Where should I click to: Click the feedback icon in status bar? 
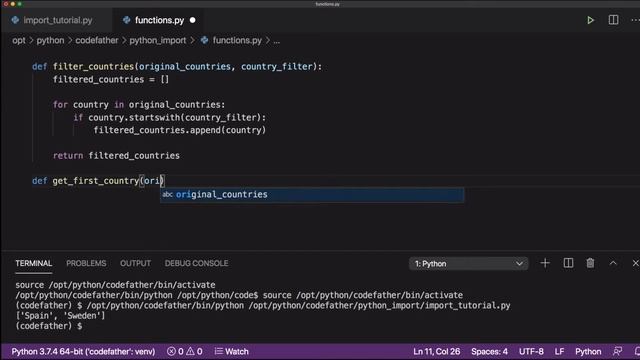[x=618, y=351]
